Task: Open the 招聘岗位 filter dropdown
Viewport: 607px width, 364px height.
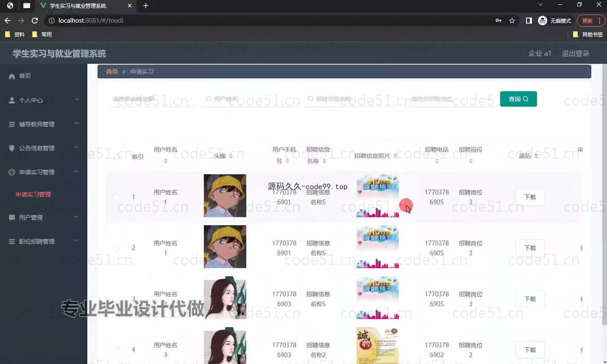Action: (450, 99)
